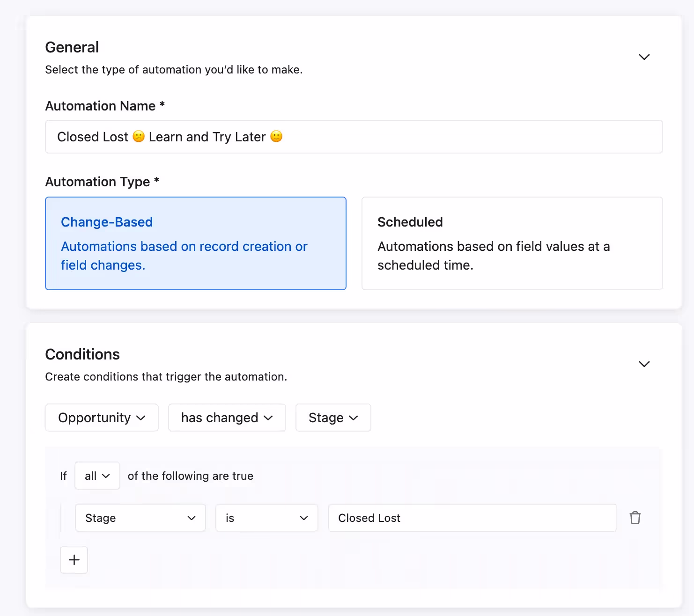Collapse the General section

coord(644,57)
